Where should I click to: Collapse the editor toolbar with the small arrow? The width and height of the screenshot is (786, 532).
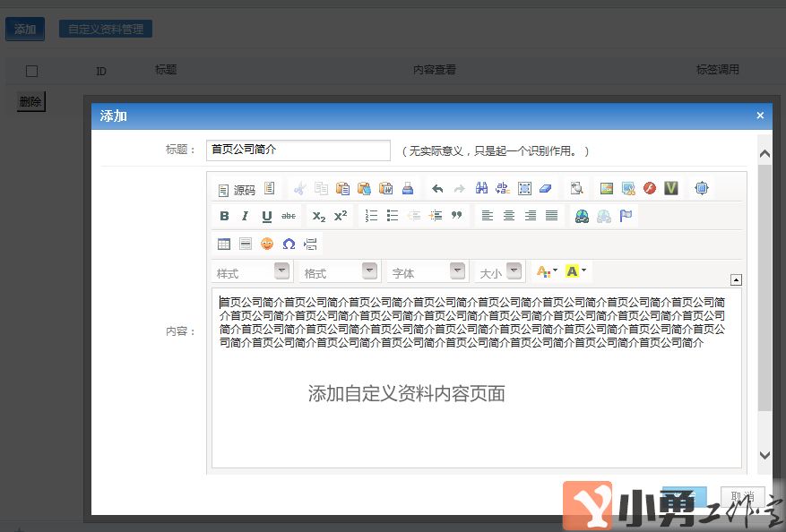(736, 279)
